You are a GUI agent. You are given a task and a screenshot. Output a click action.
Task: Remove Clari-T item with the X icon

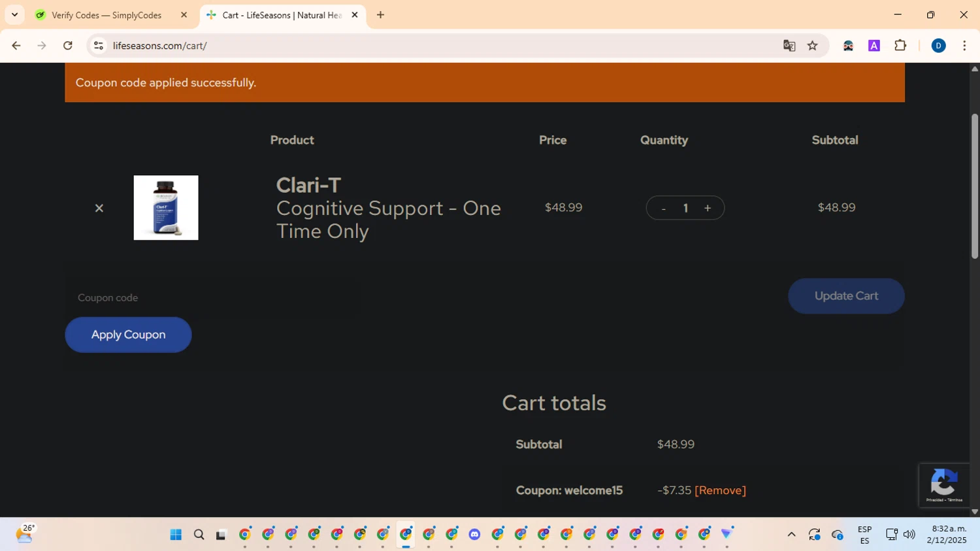pos(99,208)
